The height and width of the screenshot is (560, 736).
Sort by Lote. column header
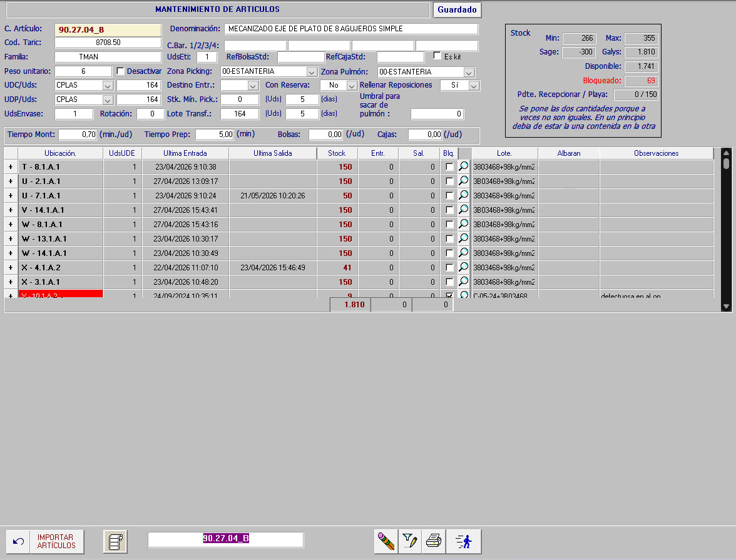point(504,153)
